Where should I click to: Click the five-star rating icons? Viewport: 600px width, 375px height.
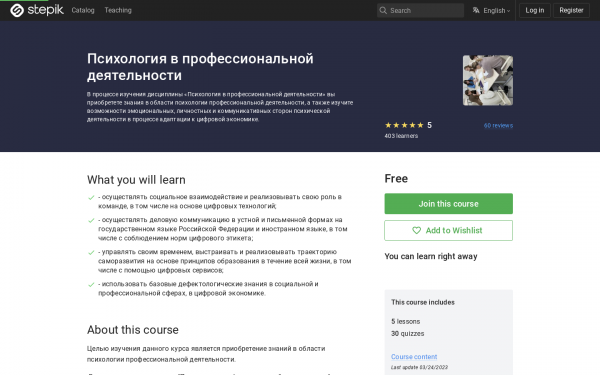pyautogui.click(x=404, y=125)
